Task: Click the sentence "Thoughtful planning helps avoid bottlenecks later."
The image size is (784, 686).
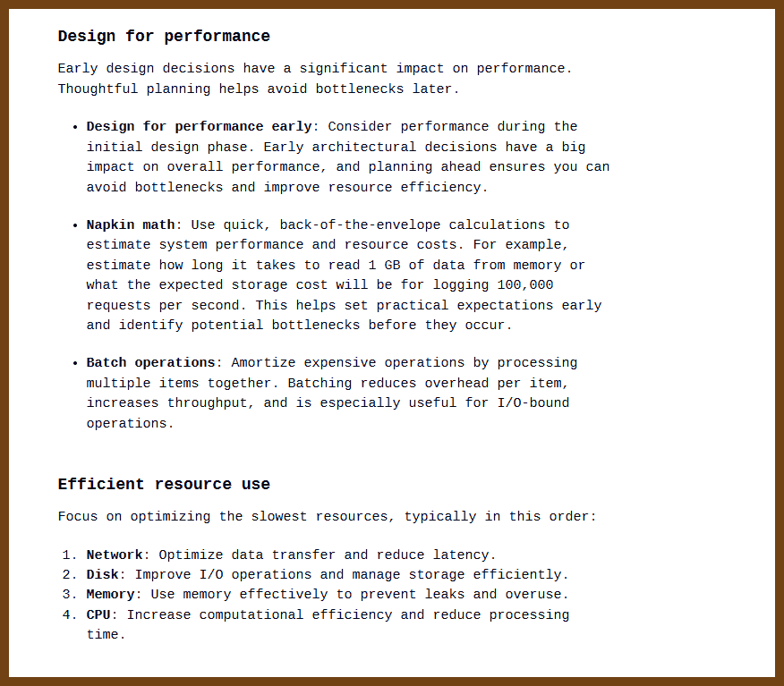Action: pyautogui.click(x=259, y=89)
